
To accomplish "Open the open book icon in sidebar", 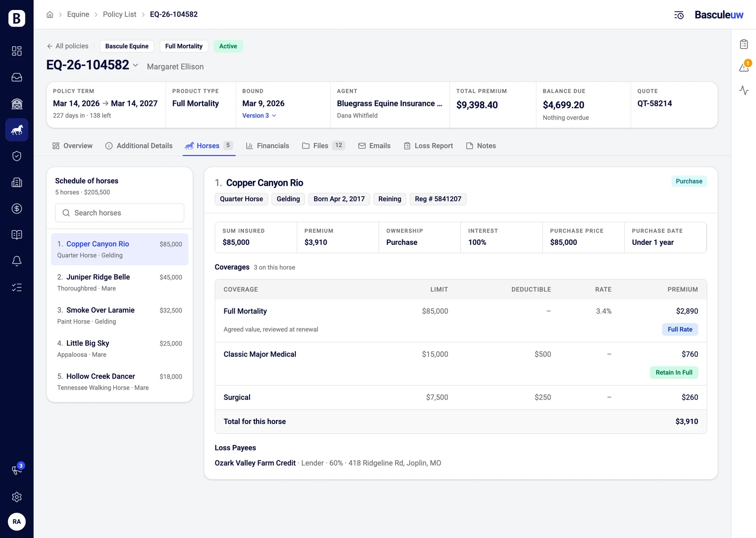I will coord(17,235).
